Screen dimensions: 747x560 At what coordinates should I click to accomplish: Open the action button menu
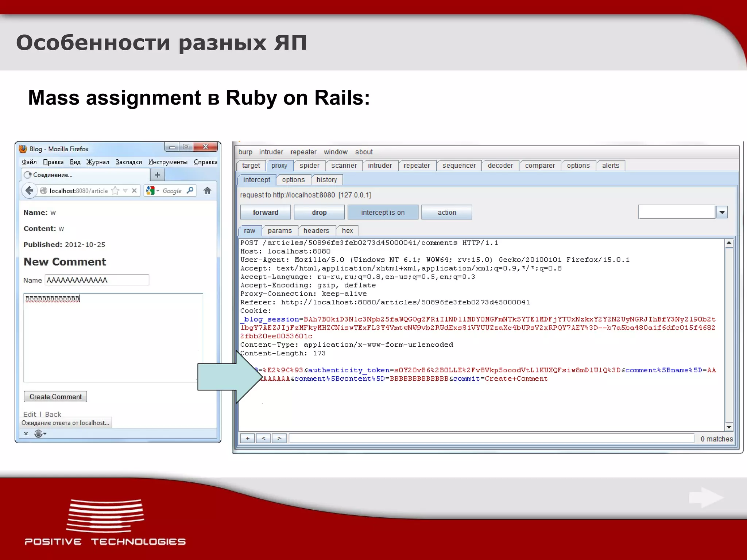pos(447,212)
